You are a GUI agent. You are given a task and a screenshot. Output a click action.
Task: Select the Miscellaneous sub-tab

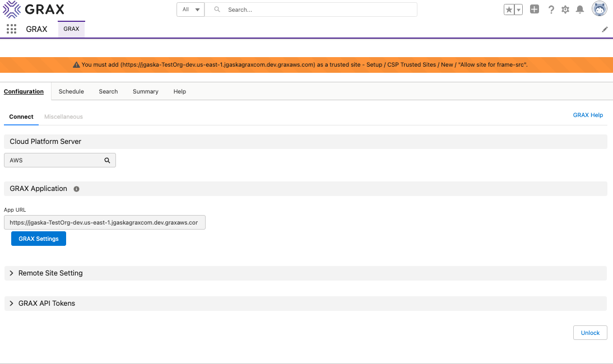coord(63,117)
